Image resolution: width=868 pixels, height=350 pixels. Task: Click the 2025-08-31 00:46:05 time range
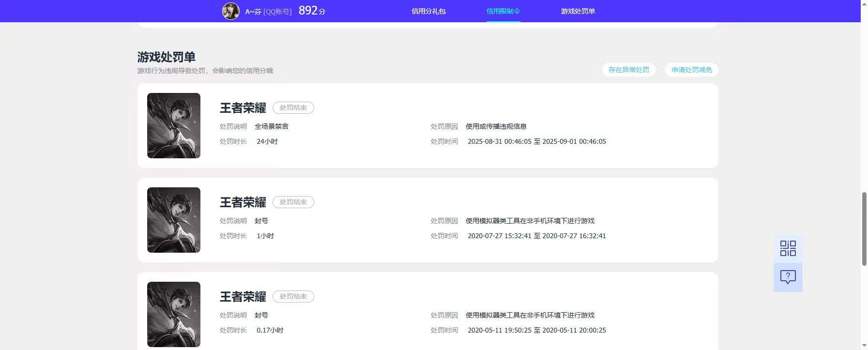point(537,141)
